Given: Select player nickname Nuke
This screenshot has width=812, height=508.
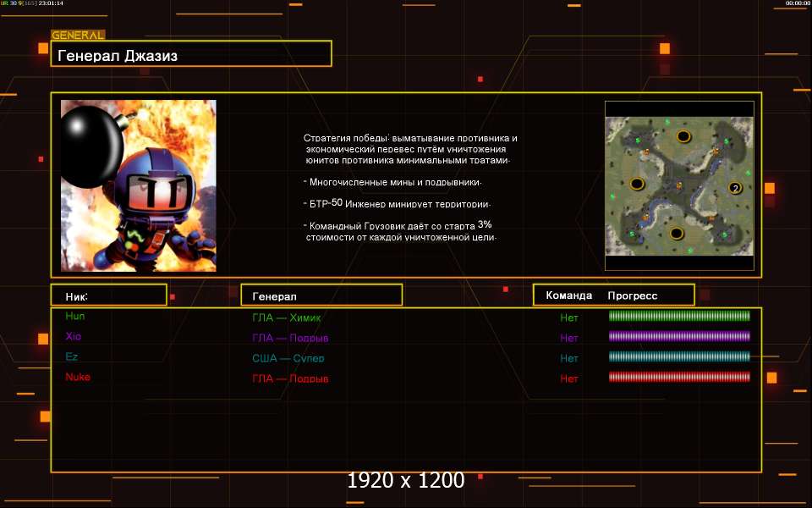Looking at the screenshot, I should pyautogui.click(x=78, y=377).
